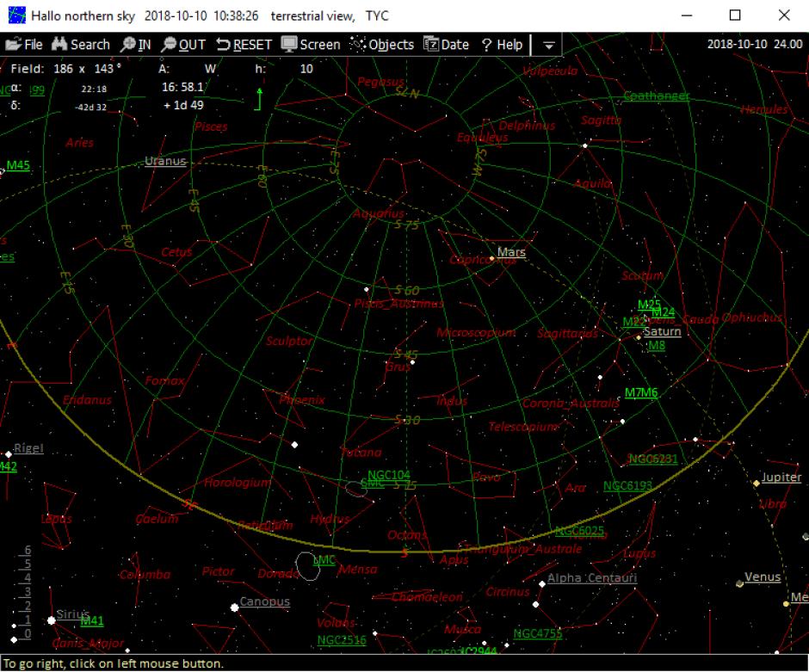Select the Saturn label
This screenshot has width=809, height=672.
tap(663, 331)
